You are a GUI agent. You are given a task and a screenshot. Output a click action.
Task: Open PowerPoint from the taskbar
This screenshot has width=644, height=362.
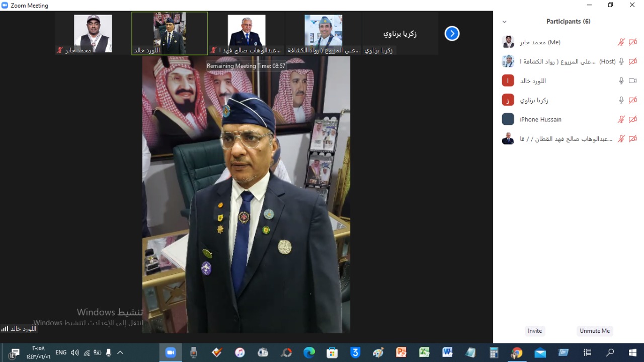[401, 352]
